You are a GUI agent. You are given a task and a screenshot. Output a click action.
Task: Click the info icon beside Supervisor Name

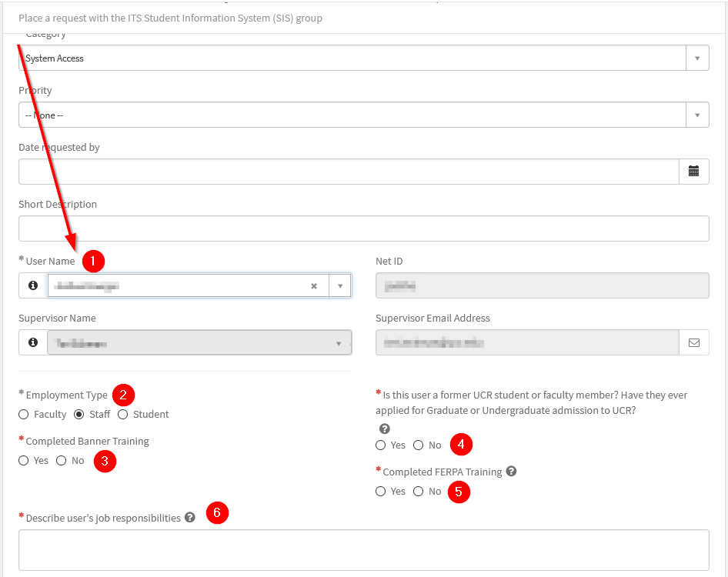(33, 342)
